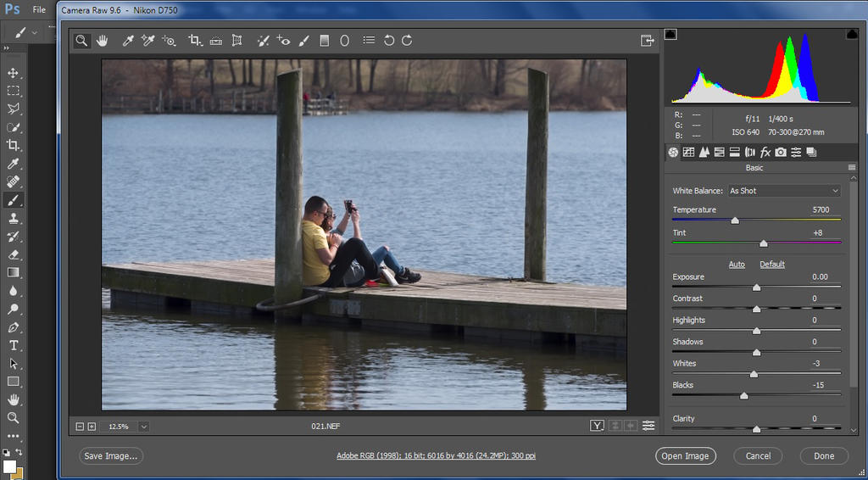
Task: Choose the Red Eye Removal tool
Action: pyautogui.click(x=283, y=41)
